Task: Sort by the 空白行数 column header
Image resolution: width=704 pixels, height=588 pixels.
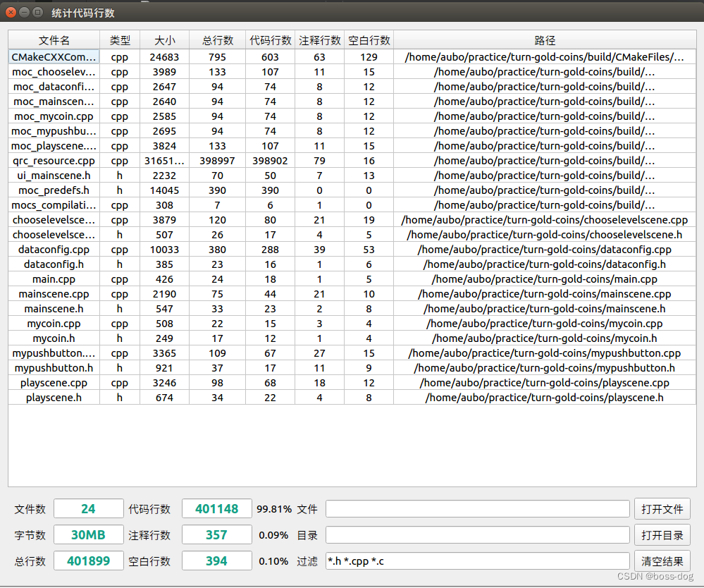Action: [369, 40]
